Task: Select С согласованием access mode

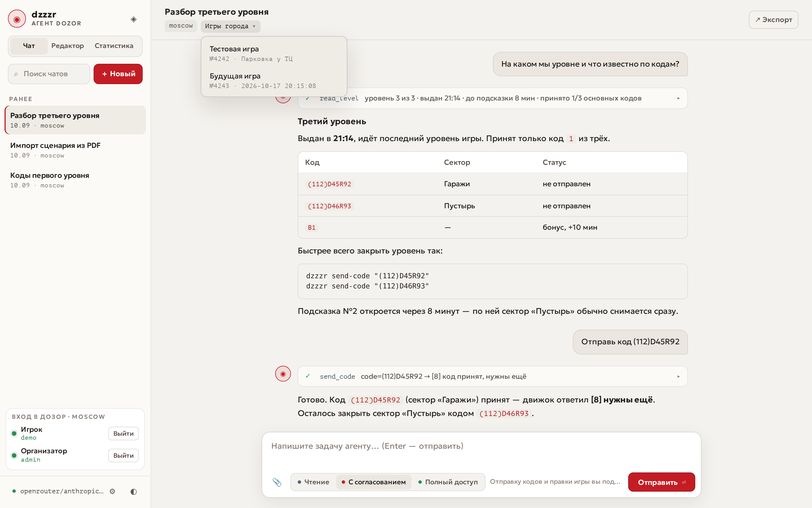Action: click(x=374, y=482)
